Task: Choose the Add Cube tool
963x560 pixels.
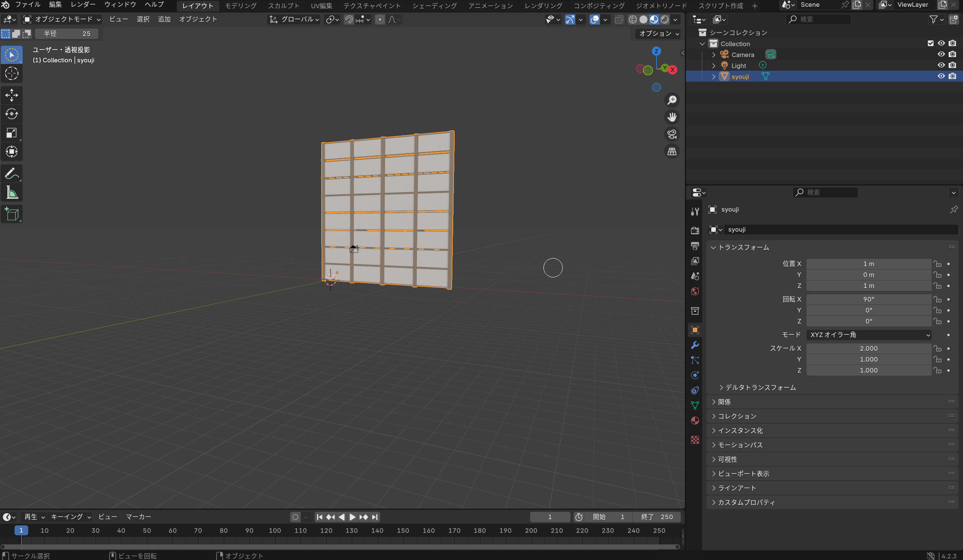Action: pos(11,214)
